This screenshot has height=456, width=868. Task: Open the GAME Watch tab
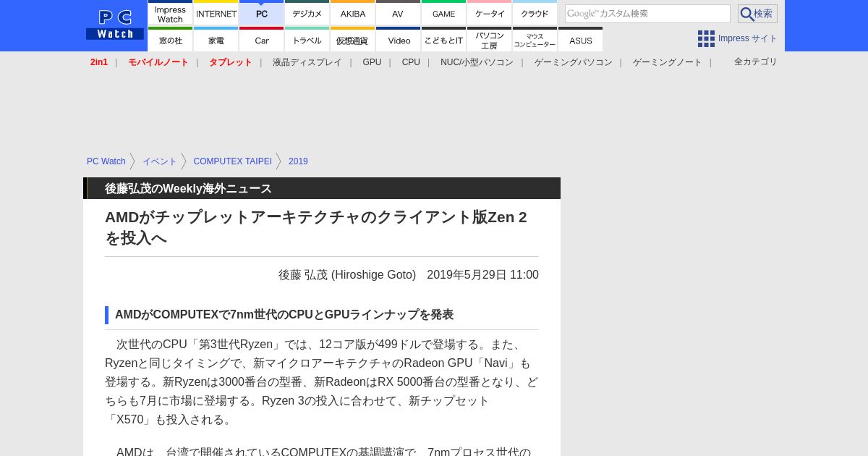(x=444, y=13)
